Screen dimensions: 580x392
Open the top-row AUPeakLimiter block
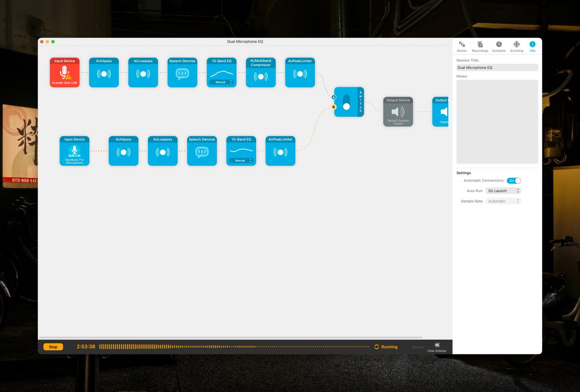click(x=300, y=72)
